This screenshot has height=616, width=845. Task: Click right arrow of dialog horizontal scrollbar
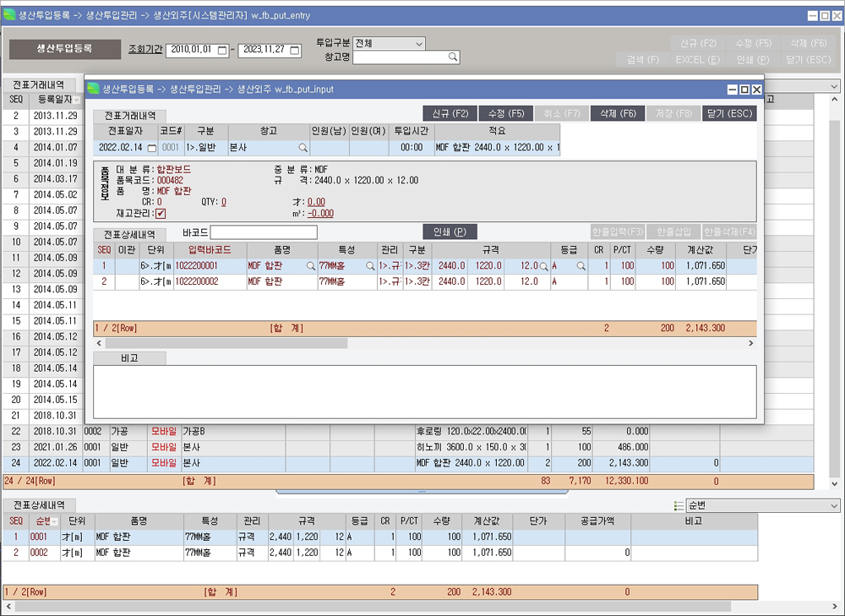750,343
